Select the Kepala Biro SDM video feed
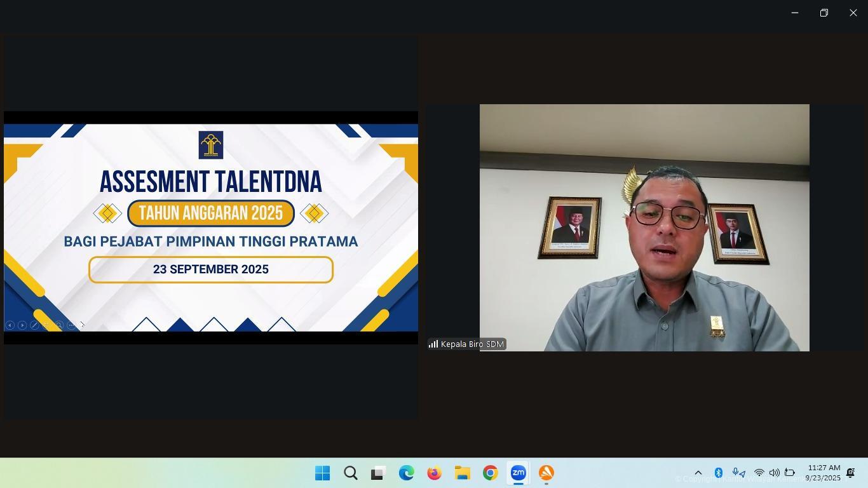This screenshot has height=488, width=868. [x=644, y=227]
